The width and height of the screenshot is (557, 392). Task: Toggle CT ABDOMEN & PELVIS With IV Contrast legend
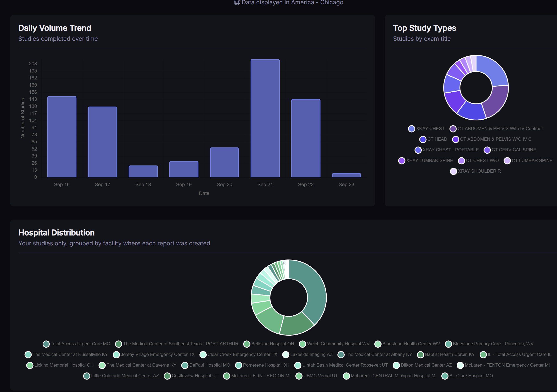click(496, 129)
